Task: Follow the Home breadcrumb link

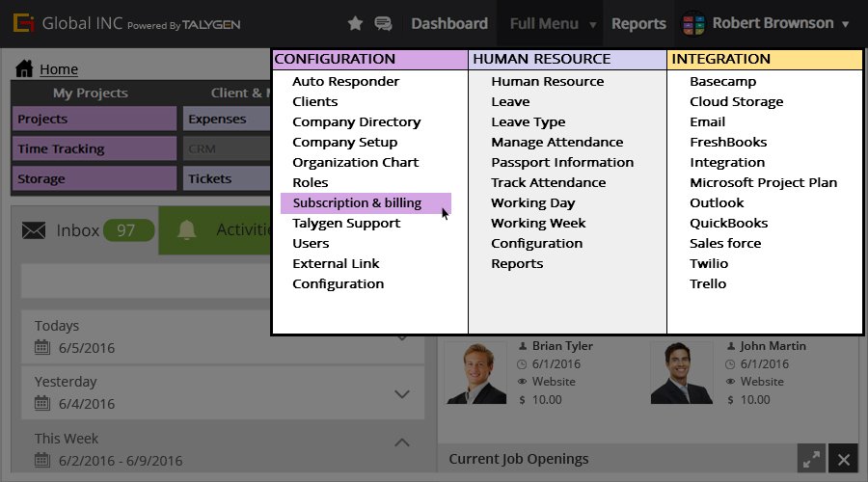Action: pyautogui.click(x=59, y=69)
